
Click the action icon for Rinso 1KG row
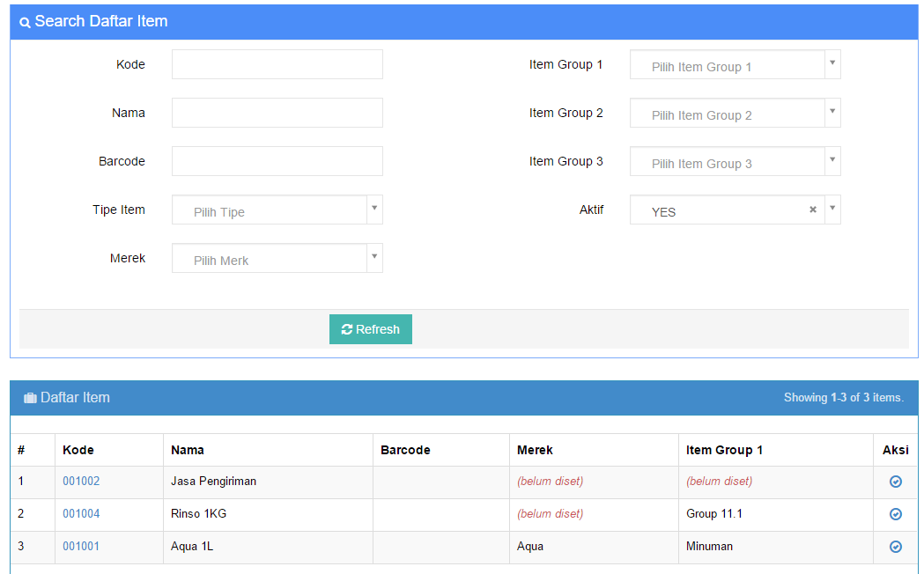[x=895, y=514]
